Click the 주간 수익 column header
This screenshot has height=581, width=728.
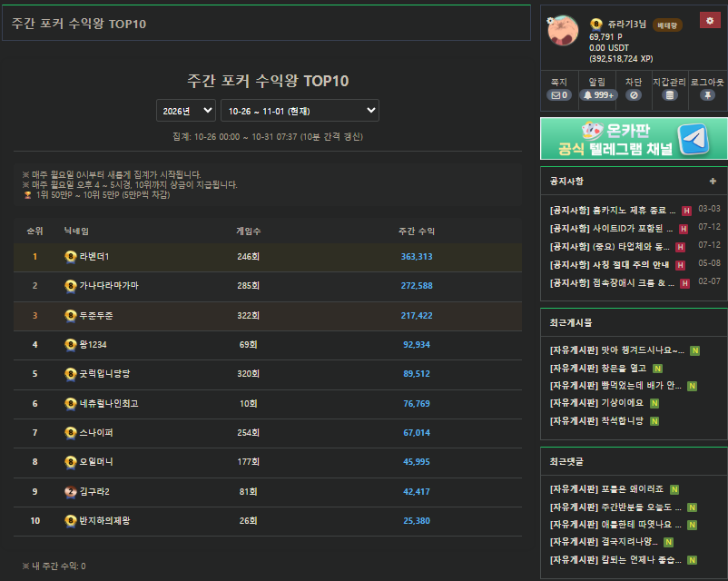tap(417, 231)
